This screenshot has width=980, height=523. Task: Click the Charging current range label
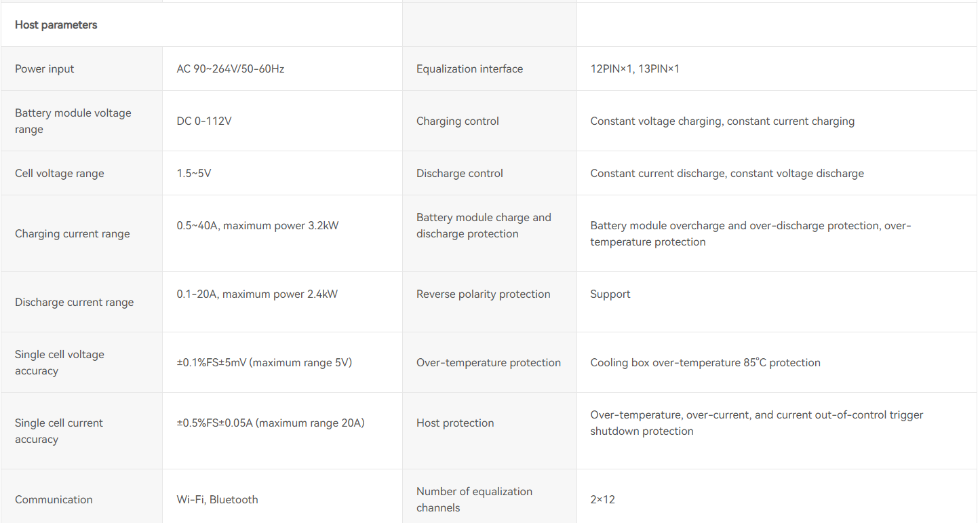pos(73,233)
